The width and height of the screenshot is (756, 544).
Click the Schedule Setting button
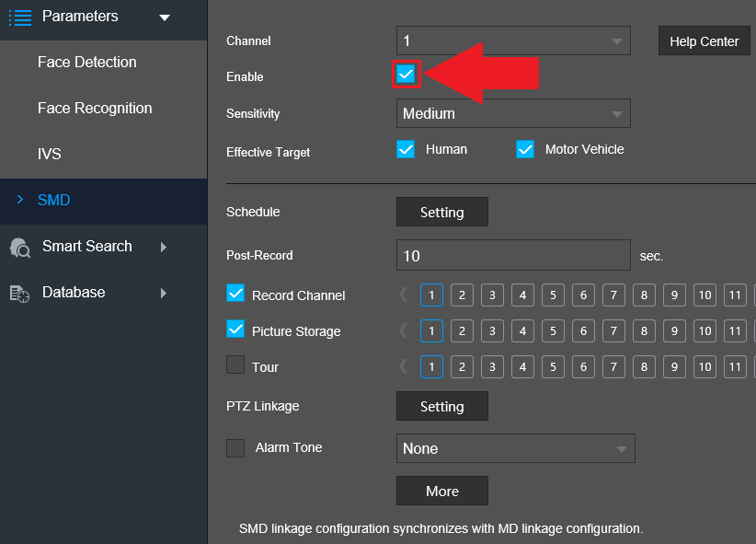click(x=442, y=212)
